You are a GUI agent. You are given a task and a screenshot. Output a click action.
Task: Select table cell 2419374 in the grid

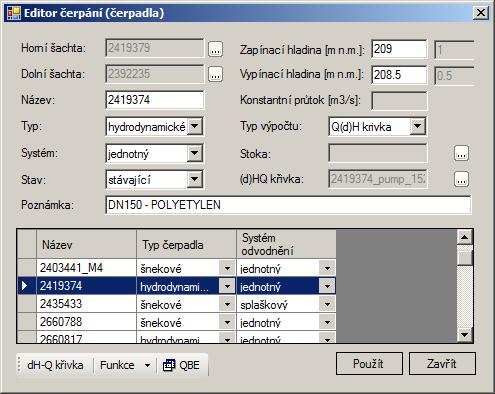pos(86,286)
